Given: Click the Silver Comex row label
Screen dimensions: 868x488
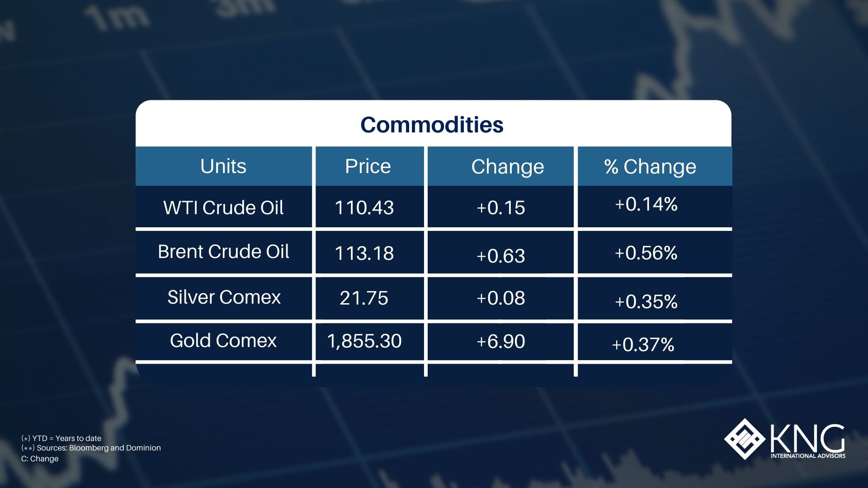Looking at the screenshot, I should 224,297.
